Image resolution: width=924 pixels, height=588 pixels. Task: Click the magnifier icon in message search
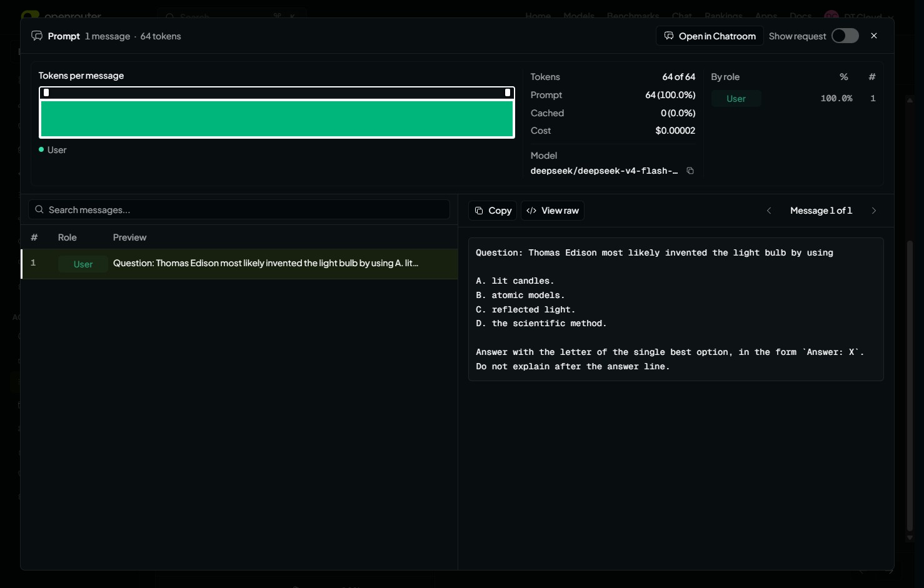click(x=39, y=209)
